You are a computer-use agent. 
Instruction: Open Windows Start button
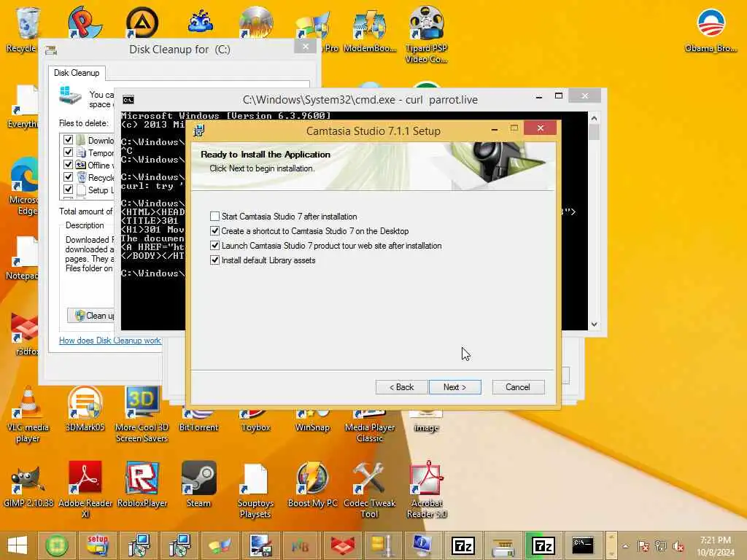pos(18,545)
